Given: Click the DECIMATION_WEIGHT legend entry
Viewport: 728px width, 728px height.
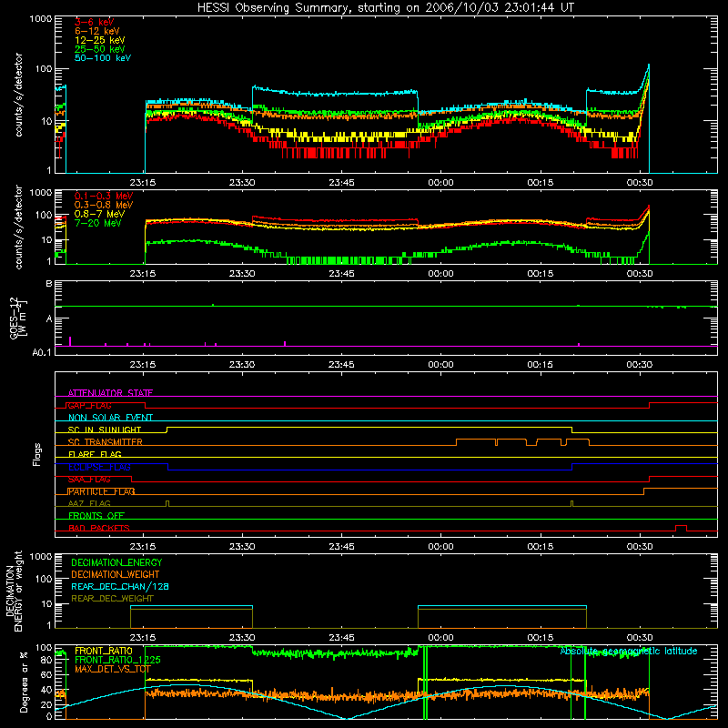Looking at the screenshot, I should (x=116, y=574).
